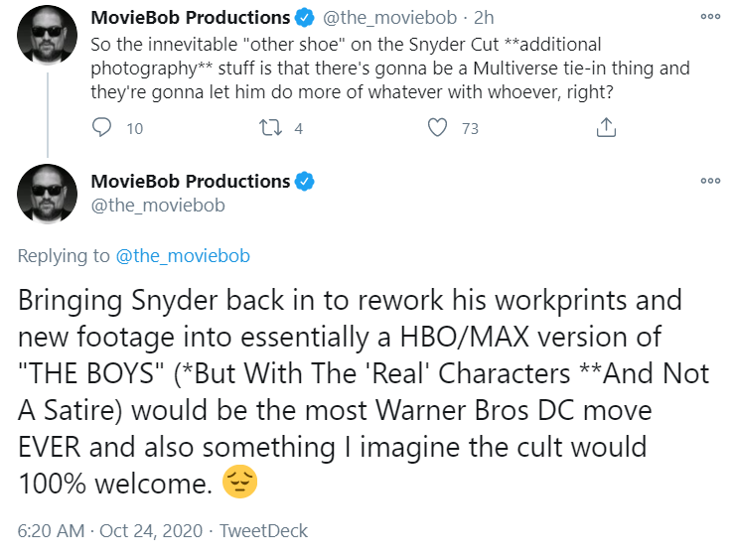The height and width of the screenshot is (560, 735).
Task: Retweet the first tweet using the retweet icon
Action: coord(270,127)
